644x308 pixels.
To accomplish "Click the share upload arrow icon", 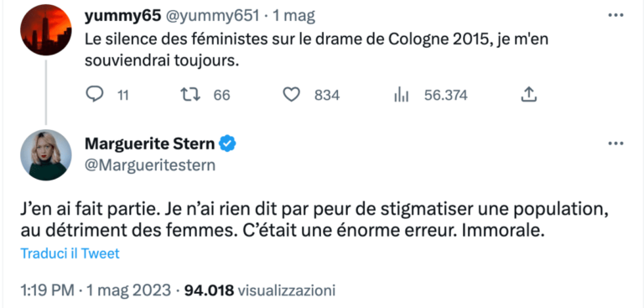I will [529, 95].
